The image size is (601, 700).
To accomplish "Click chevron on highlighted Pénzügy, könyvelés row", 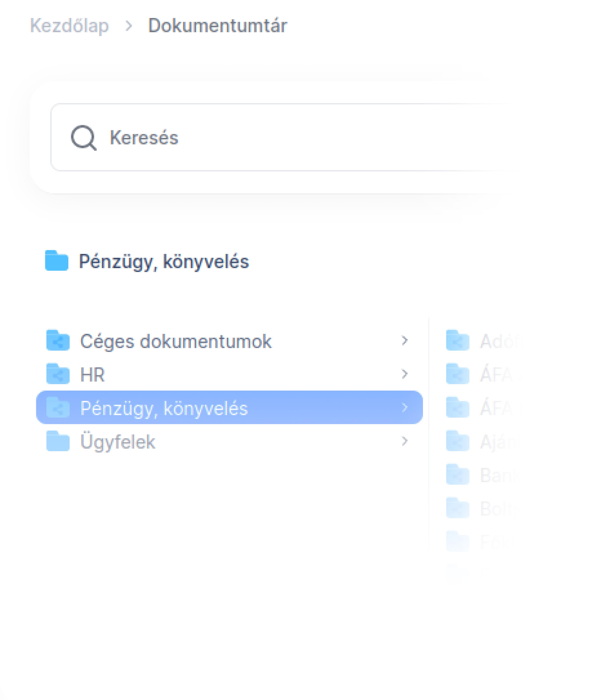I will [x=404, y=407].
